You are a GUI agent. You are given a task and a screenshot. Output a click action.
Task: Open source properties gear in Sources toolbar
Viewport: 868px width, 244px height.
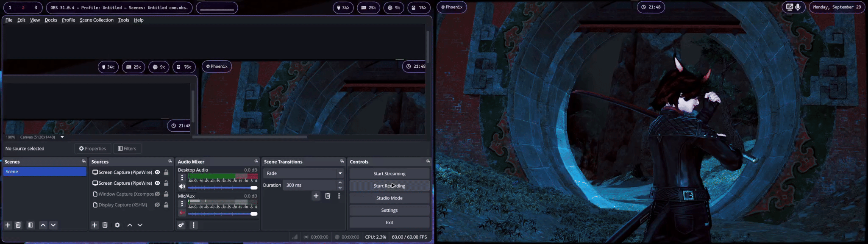click(117, 225)
